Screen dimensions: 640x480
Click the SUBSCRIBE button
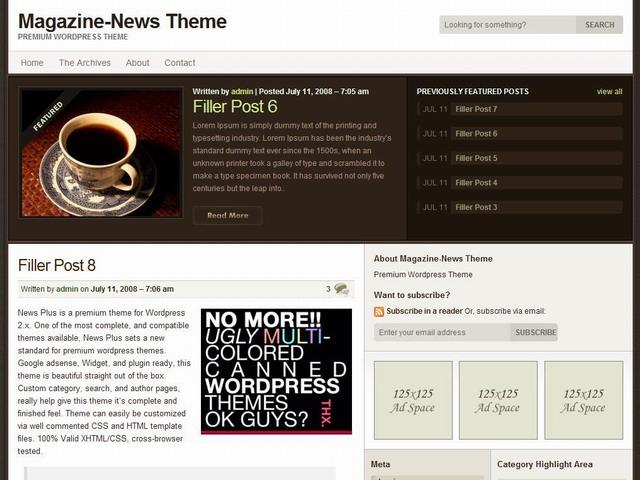coord(535,332)
